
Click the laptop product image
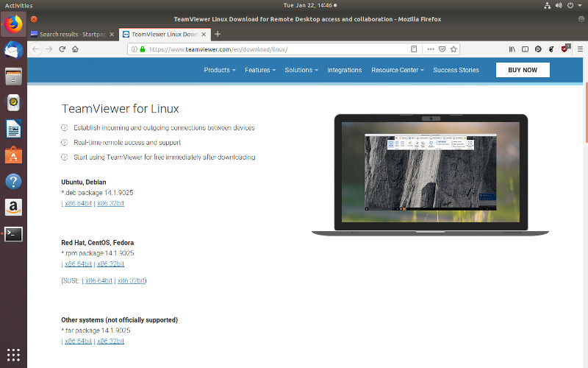431,174
